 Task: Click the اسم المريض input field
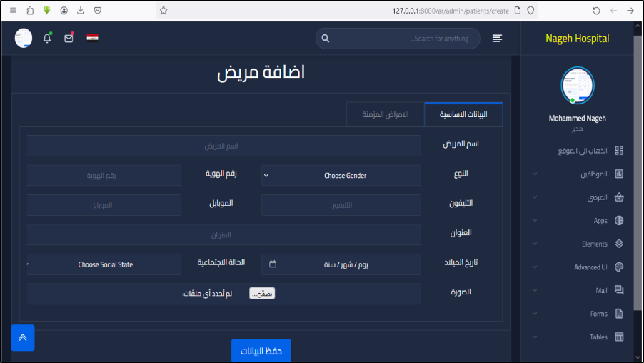[x=223, y=146]
